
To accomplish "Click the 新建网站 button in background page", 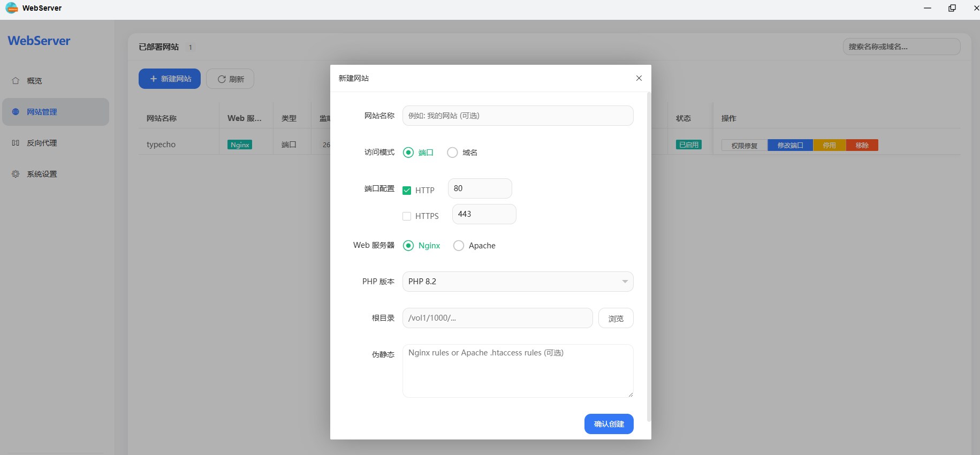I will [170, 79].
